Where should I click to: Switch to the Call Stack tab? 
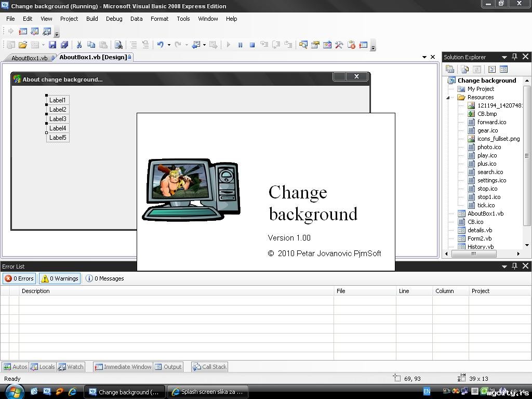pyautogui.click(x=210, y=367)
